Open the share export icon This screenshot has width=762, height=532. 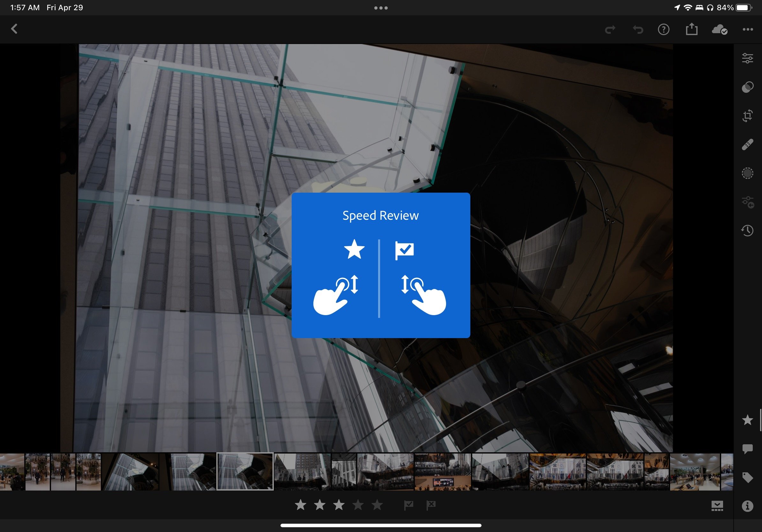tap(692, 29)
